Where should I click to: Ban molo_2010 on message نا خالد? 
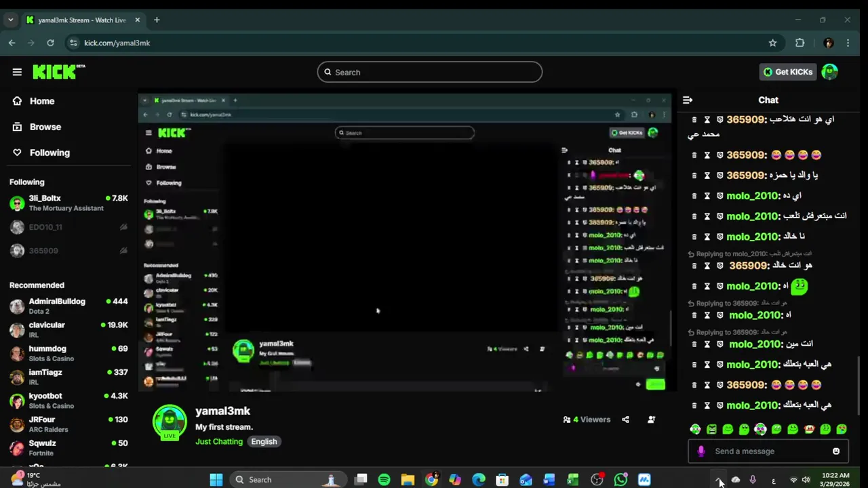(720, 237)
